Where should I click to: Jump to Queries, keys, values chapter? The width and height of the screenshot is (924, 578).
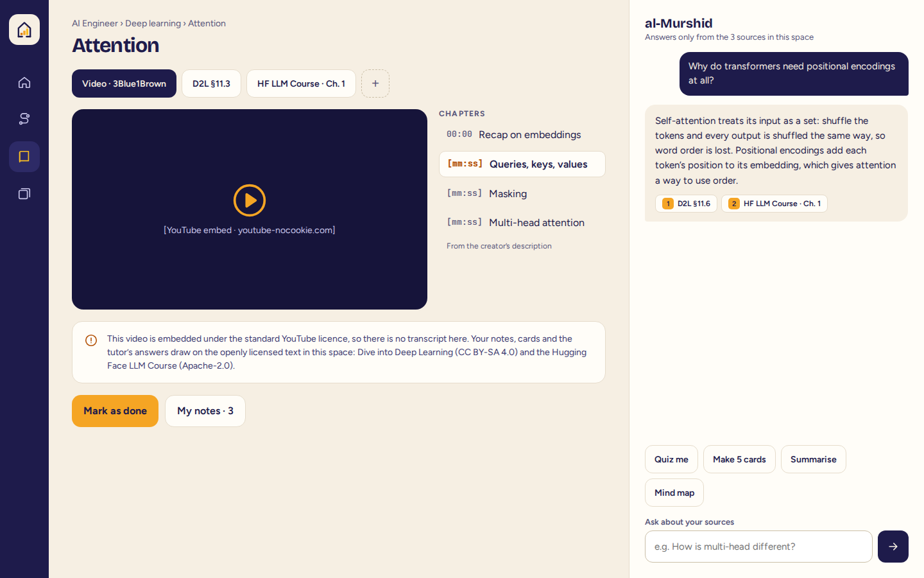(522, 164)
